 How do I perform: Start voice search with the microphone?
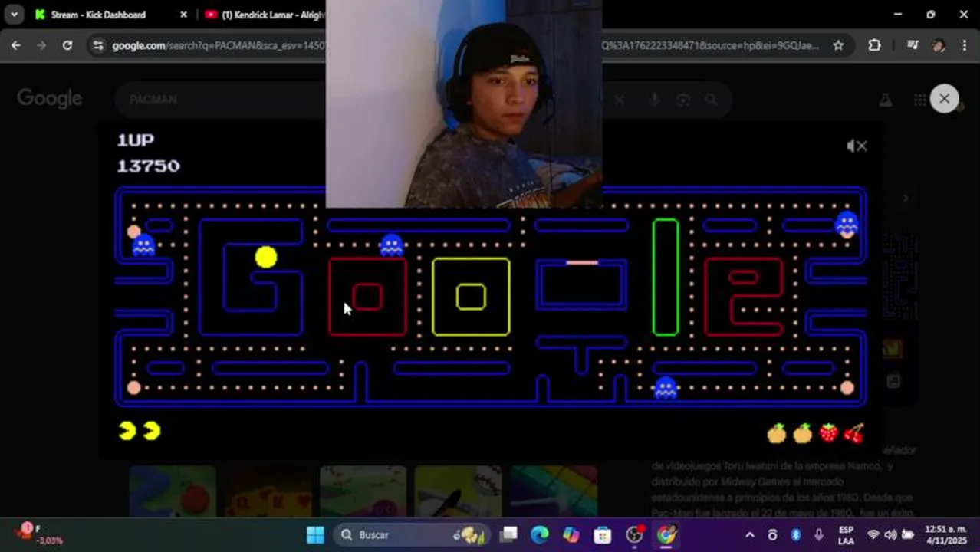[654, 100]
